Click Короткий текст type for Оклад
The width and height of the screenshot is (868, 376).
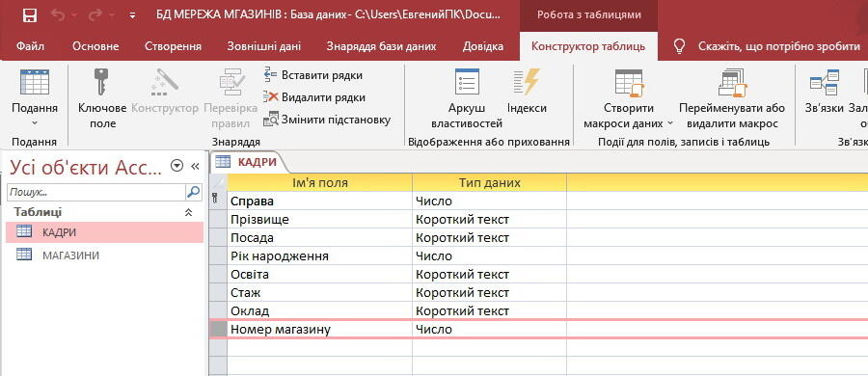click(489, 310)
